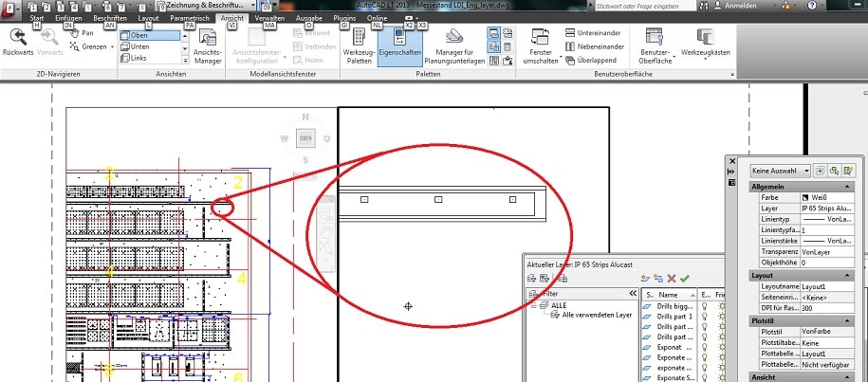The width and height of the screenshot is (868, 382).
Task: Toggle light bulb of Drills part 1 layer
Action: (x=705, y=317)
